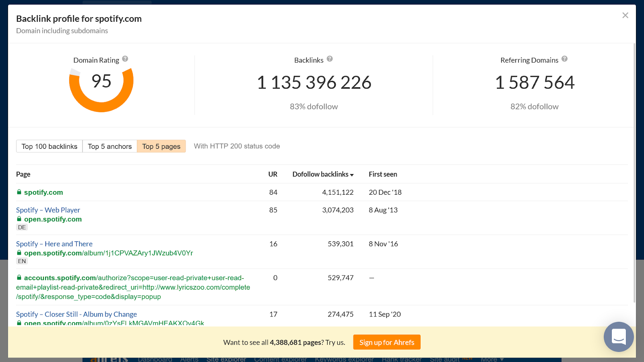Click the First seen column header
644x362 pixels.
click(383, 174)
